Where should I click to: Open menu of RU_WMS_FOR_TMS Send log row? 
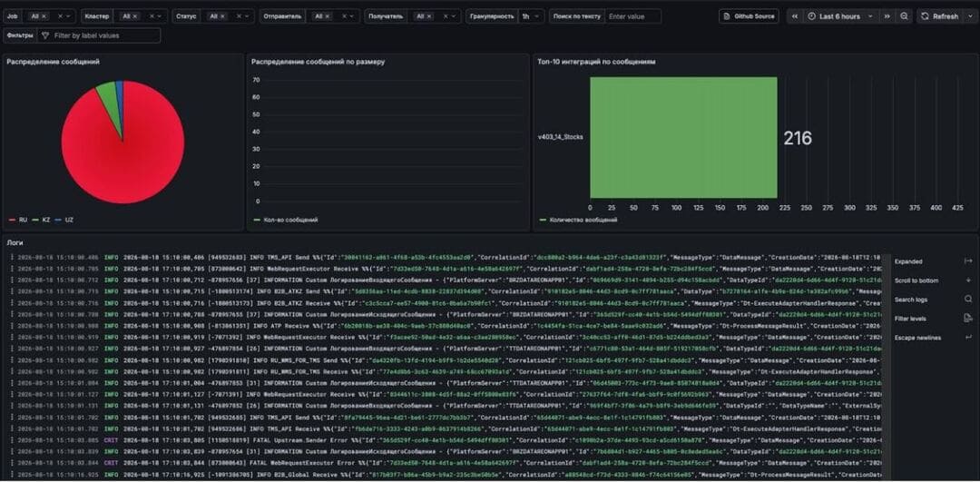click(x=12, y=360)
